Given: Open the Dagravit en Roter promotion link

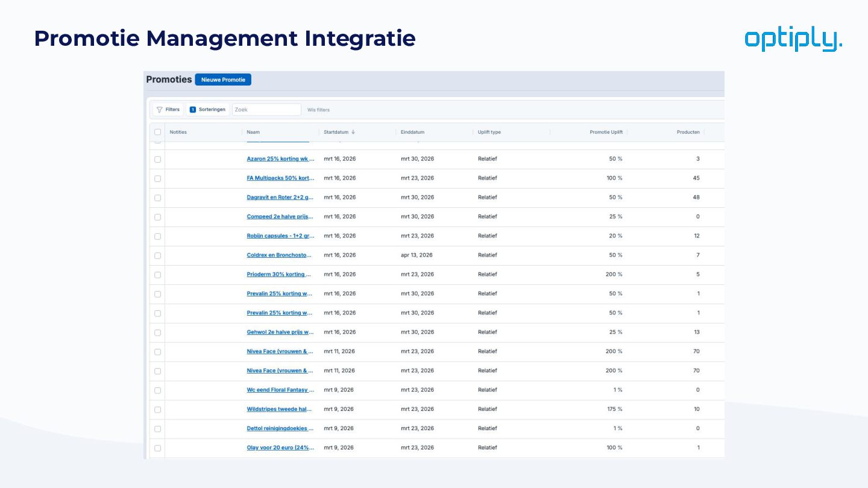Looking at the screenshot, I should pyautogui.click(x=280, y=198).
